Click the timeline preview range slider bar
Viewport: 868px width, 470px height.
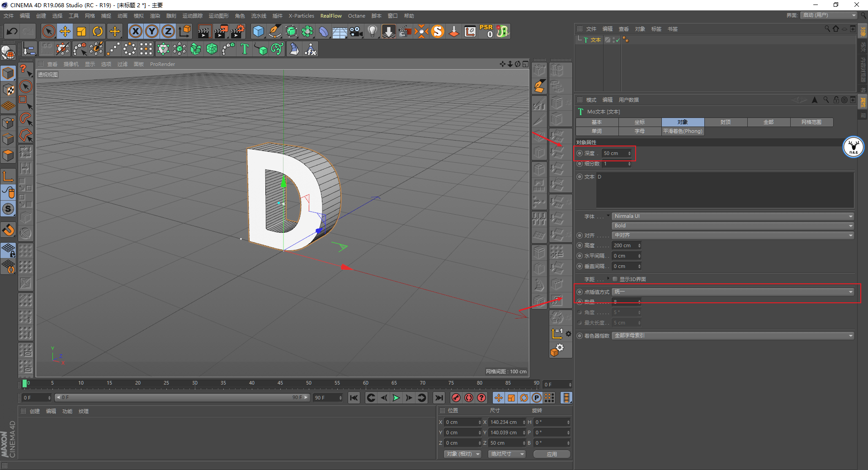coord(182,398)
